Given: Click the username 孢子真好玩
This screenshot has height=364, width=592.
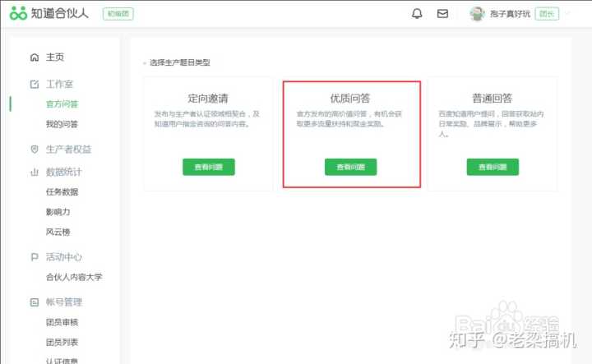Looking at the screenshot, I should (510, 14).
